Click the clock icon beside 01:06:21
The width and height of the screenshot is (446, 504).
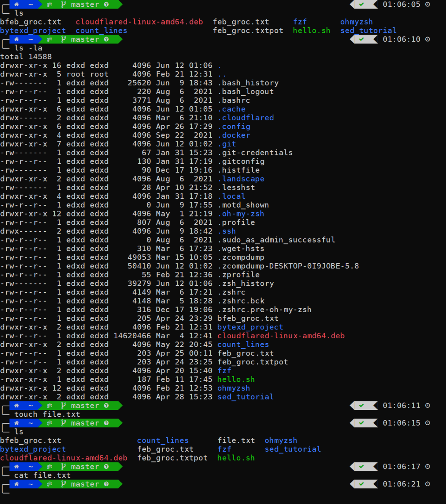[x=428, y=484]
